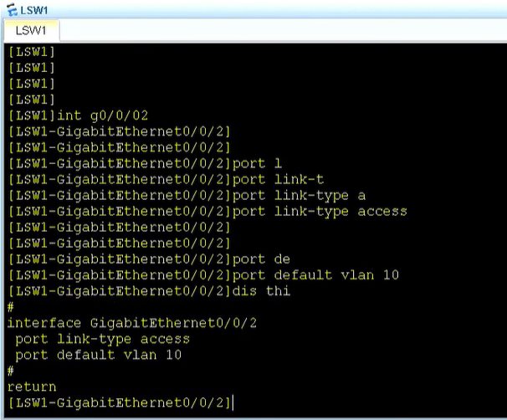Click the 'dis thi' command line
The image size is (507, 420).
pos(149,291)
